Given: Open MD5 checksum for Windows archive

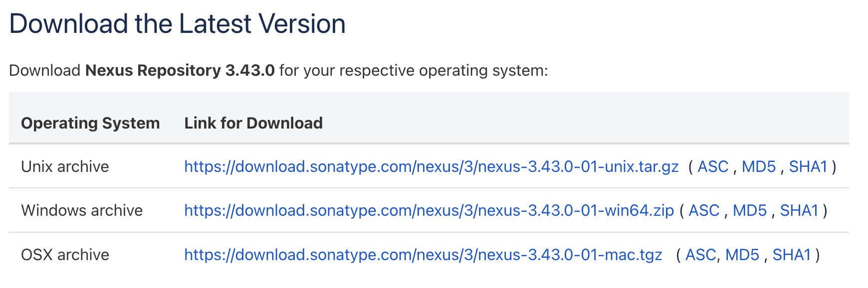Looking at the screenshot, I should (749, 210).
